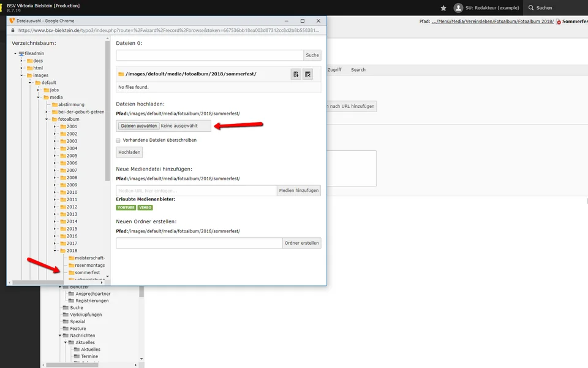Click the directory tree horizontal scrollbar
Viewport: 588px width, 368px height.
click(55, 283)
